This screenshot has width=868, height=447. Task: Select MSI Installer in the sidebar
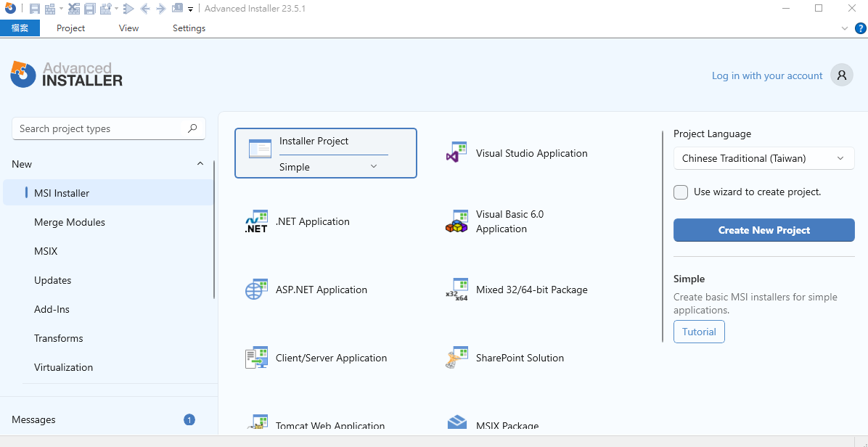pos(109,193)
